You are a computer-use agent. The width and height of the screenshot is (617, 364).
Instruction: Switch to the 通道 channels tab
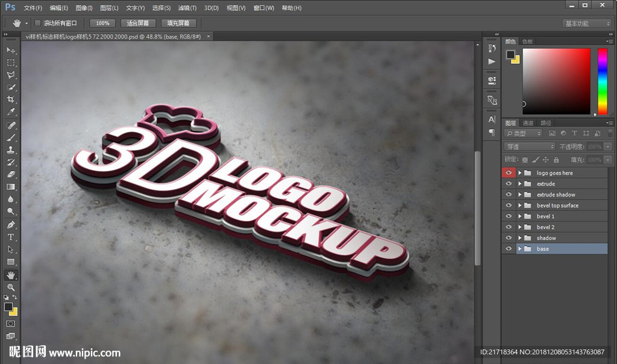click(x=528, y=123)
